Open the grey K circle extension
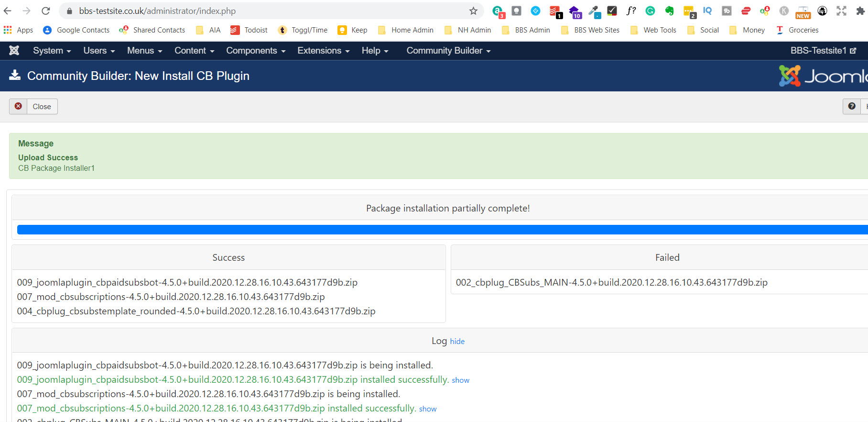868x422 pixels. coord(784,11)
